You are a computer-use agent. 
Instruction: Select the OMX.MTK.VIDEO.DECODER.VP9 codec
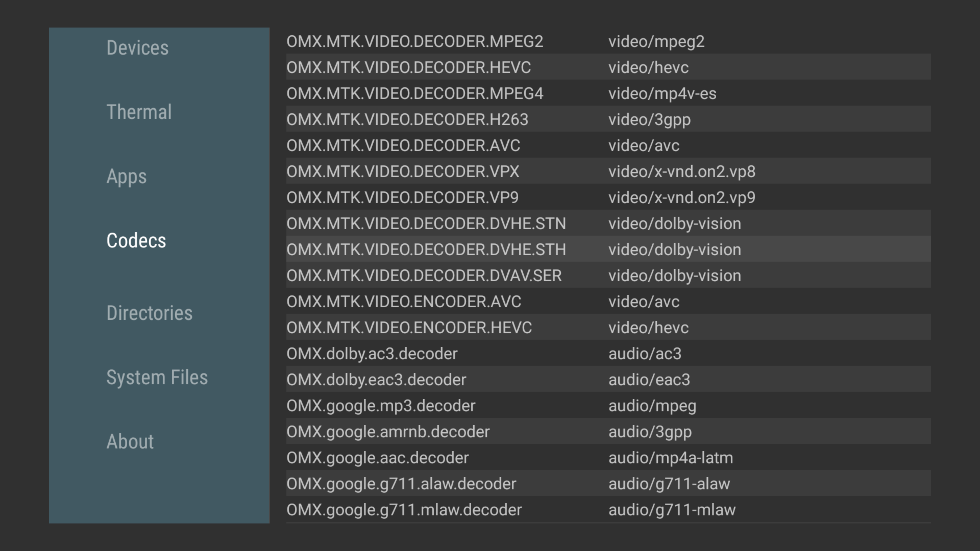click(x=608, y=197)
